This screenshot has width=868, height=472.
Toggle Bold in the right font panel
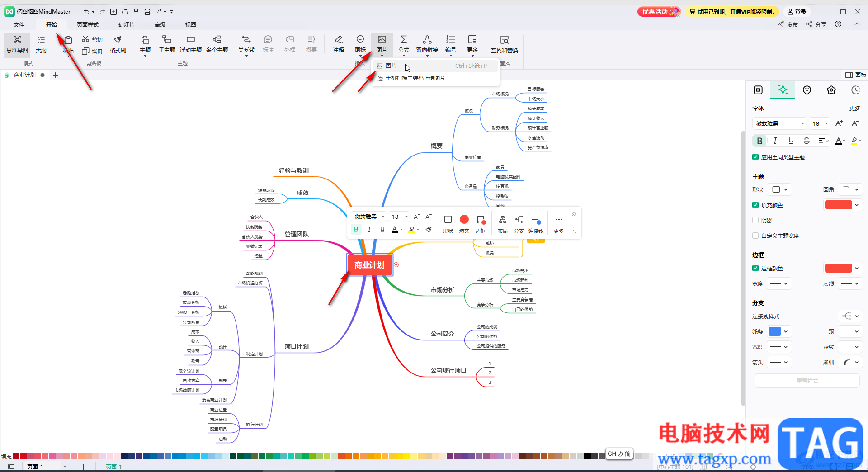[x=759, y=141]
